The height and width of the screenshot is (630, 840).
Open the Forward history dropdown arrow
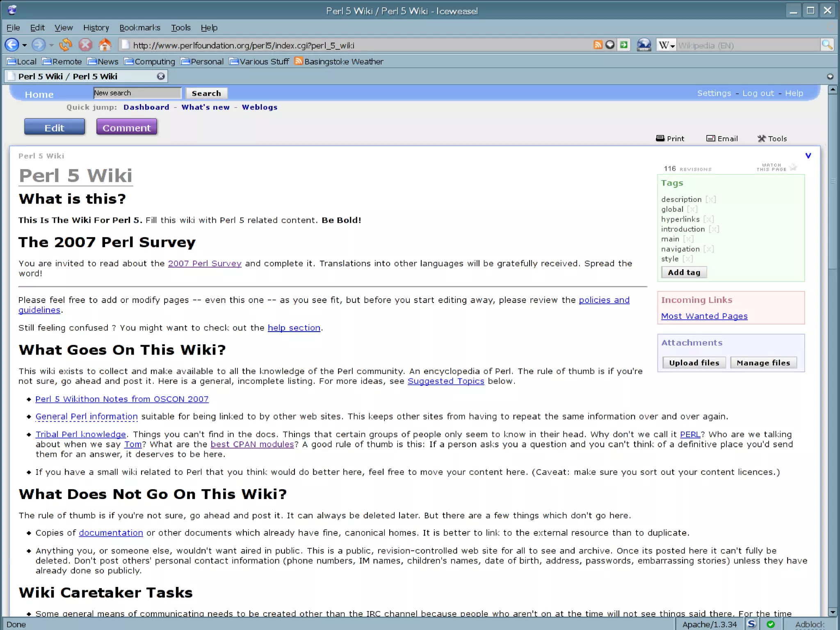coord(51,45)
